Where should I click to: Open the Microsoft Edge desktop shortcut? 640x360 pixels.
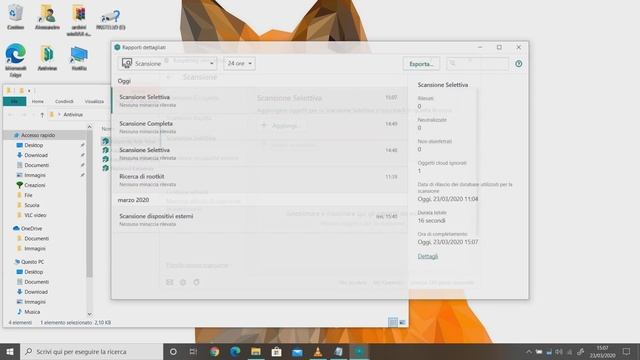click(x=16, y=60)
